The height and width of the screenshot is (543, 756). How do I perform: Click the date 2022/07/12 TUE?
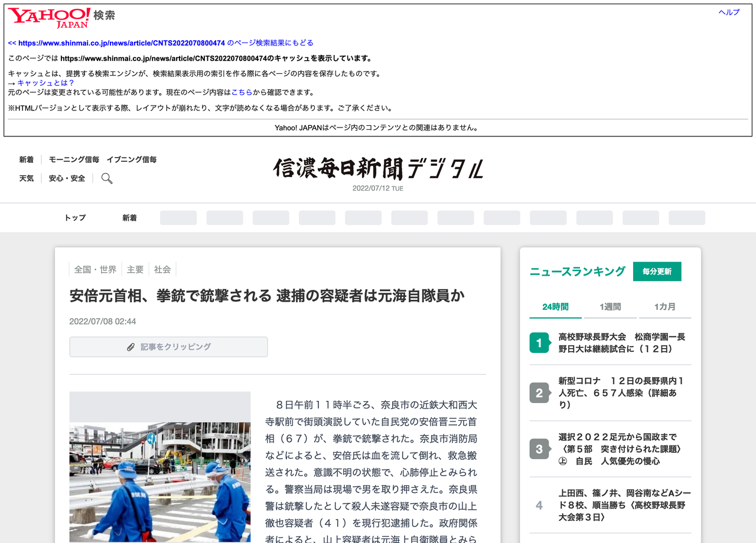(378, 188)
